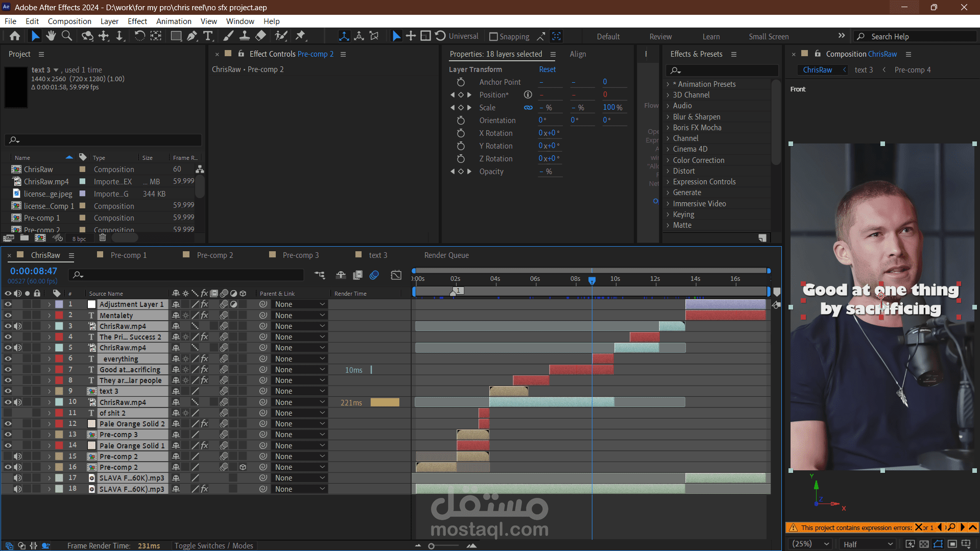Open the Parent dropdown for text 3 layer
The height and width of the screenshot is (551, 980).
pos(299,391)
